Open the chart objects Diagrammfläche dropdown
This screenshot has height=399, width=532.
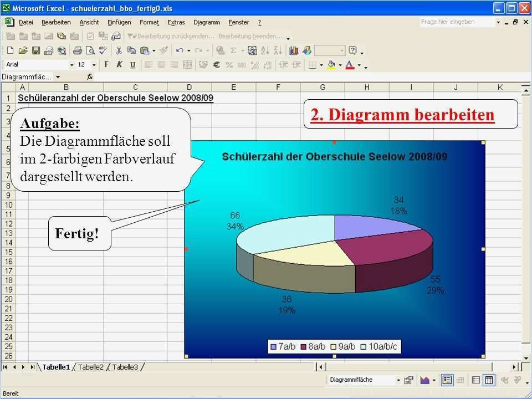pyautogui.click(x=398, y=380)
